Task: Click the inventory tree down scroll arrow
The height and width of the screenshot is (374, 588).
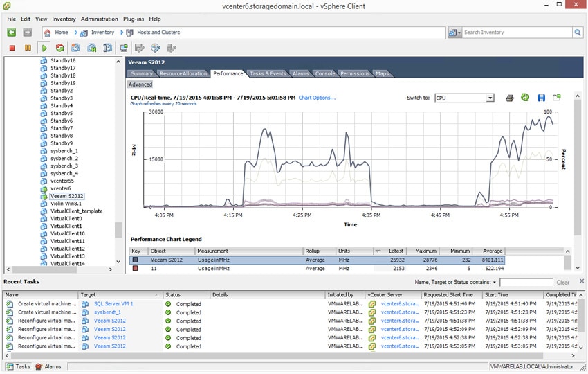Action: (x=118, y=262)
